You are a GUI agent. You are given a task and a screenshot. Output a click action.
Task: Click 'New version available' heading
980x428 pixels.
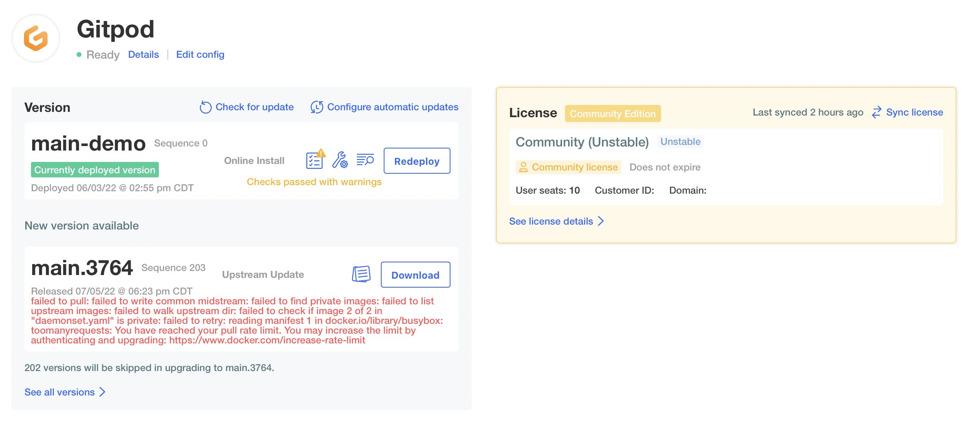click(81, 226)
